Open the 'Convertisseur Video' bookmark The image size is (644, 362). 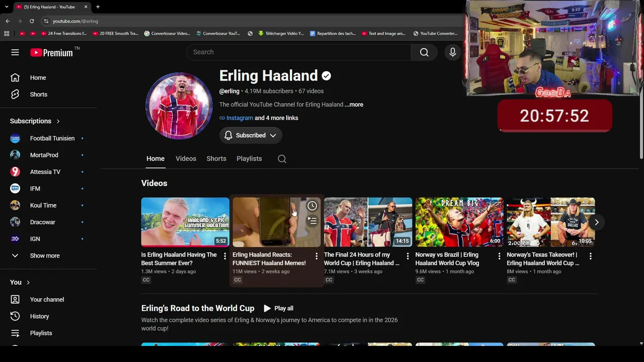[167, 34]
